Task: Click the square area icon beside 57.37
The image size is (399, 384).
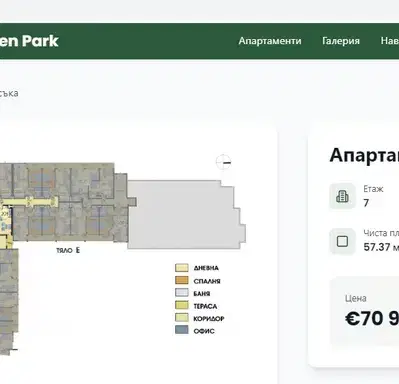Action: pos(342,241)
